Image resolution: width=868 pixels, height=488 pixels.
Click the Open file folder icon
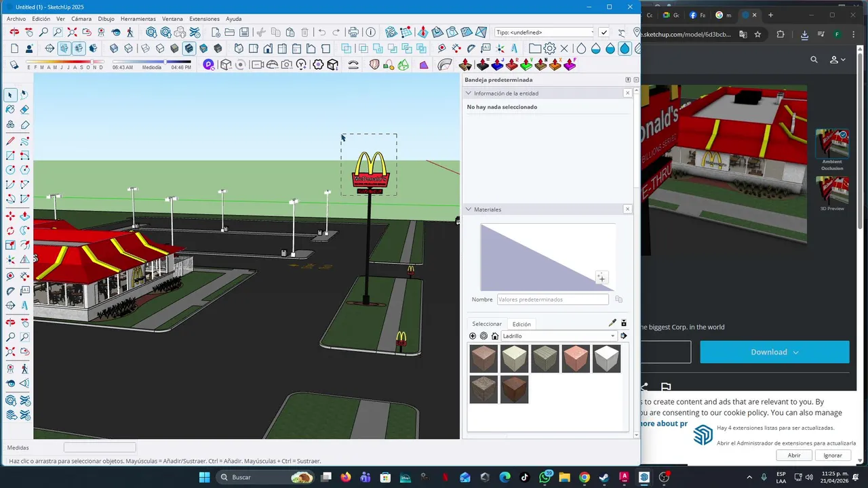click(229, 32)
